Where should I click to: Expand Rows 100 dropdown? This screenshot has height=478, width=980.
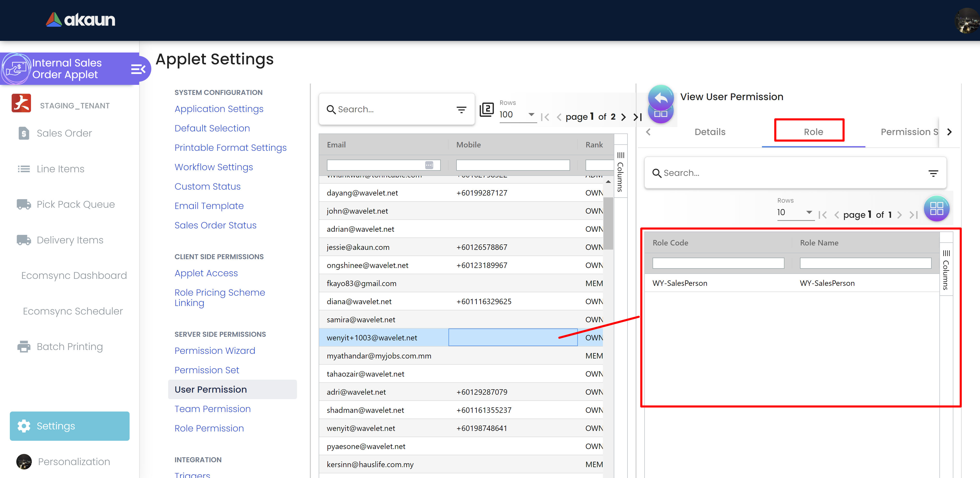[531, 114]
